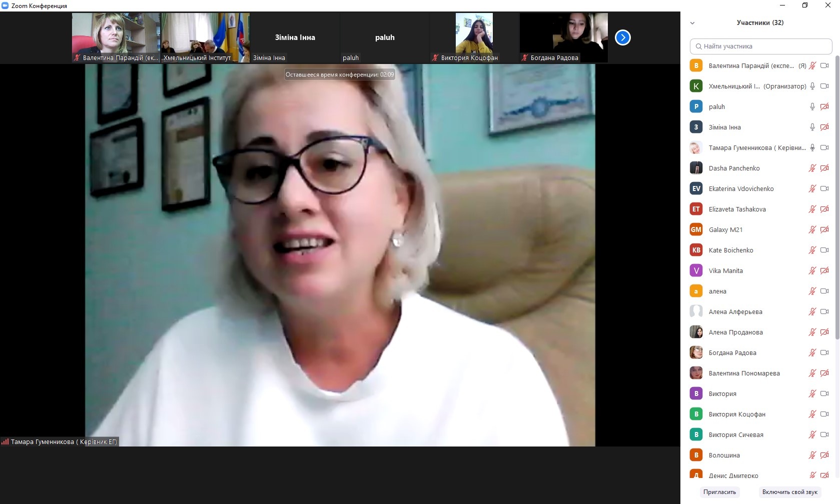Click camera icon for Ekaterina Vdovichenko
The height and width of the screenshot is (504, 840).
click(824, 188)
